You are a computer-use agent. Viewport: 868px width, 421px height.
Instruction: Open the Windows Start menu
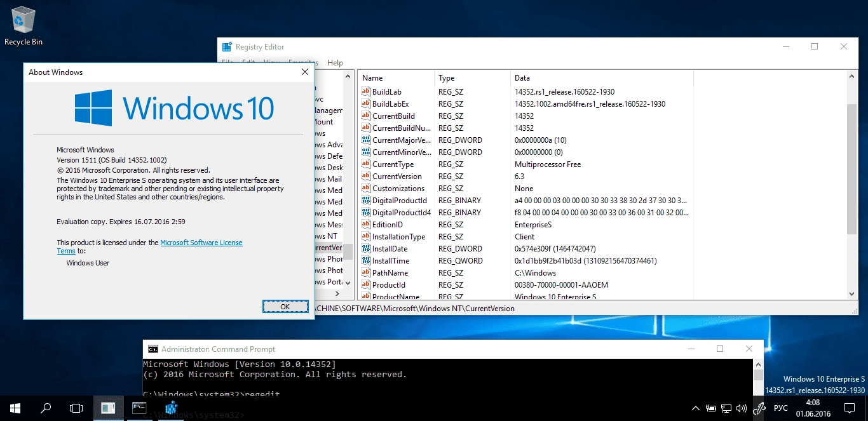pyautogui.click(x=15, y=408)
